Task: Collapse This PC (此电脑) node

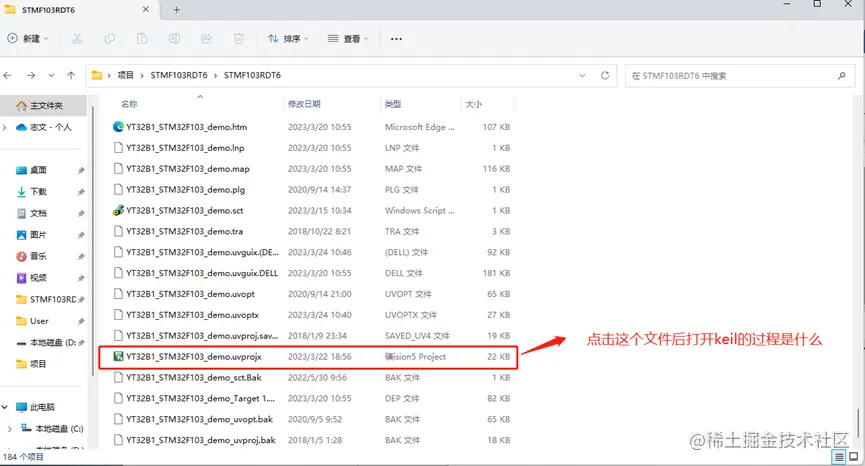Action: tap(5, 407)
